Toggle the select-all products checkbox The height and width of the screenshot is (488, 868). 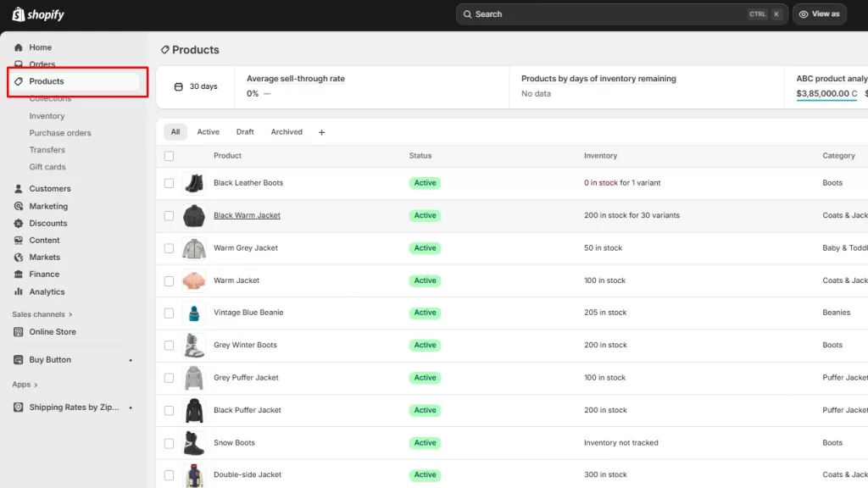169,156
